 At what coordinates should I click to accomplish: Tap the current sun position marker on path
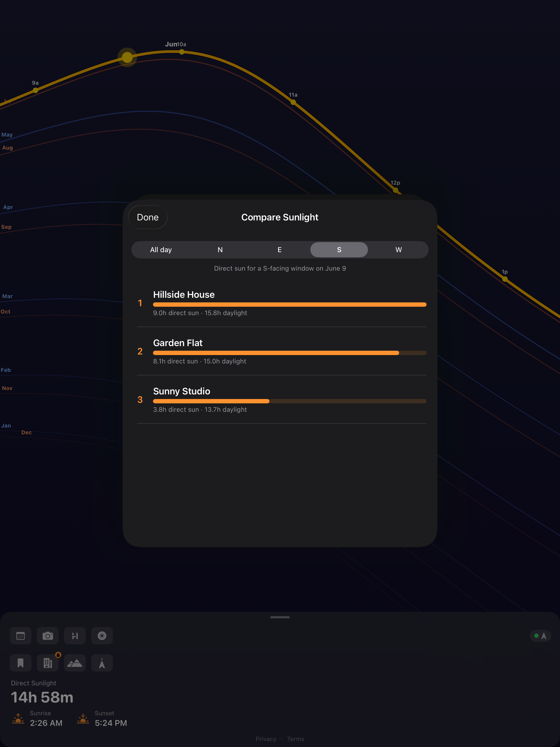coord(127,58)
